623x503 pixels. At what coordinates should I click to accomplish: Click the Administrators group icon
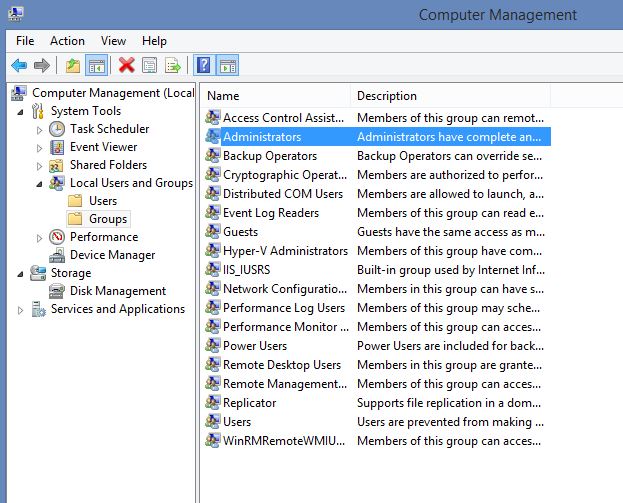213,137
